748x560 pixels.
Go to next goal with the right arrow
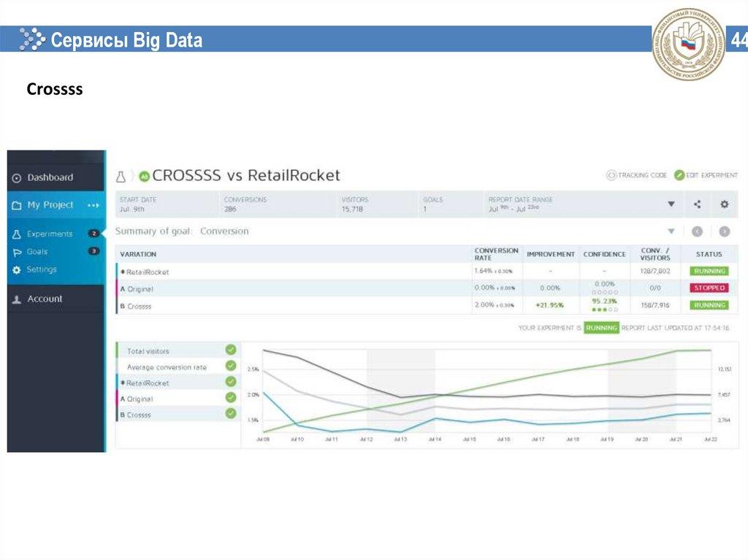click(x=724, y=231)
